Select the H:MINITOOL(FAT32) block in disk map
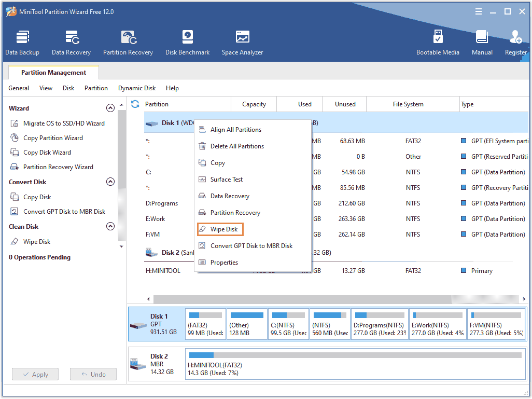 click(x=355, y=364)
